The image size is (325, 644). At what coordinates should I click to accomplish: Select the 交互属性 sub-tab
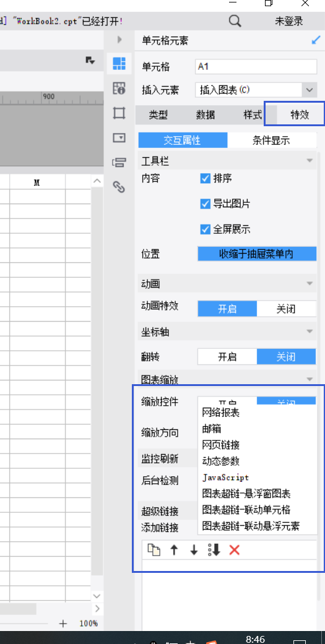click(183, 140)
